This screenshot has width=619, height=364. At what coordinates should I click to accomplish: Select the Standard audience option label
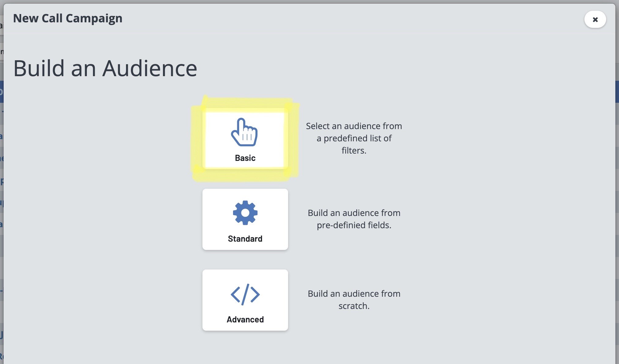245,239
